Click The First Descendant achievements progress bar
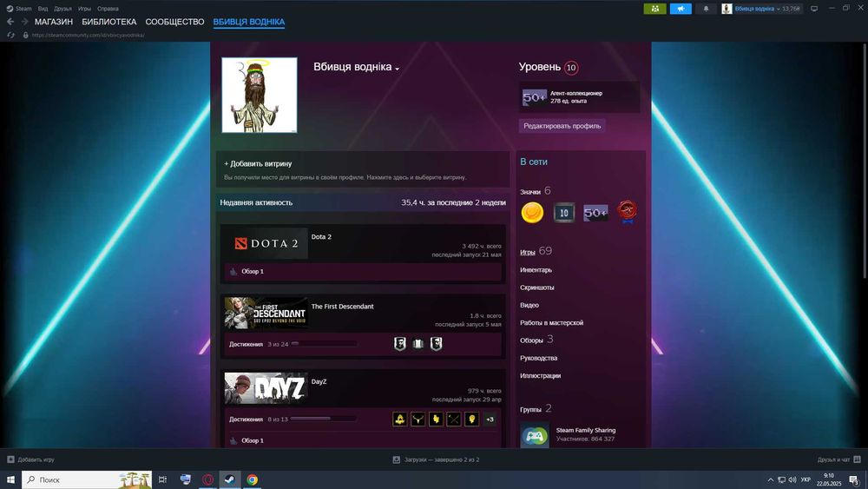Viewport: 868px width, 489px height. point(323,344)
